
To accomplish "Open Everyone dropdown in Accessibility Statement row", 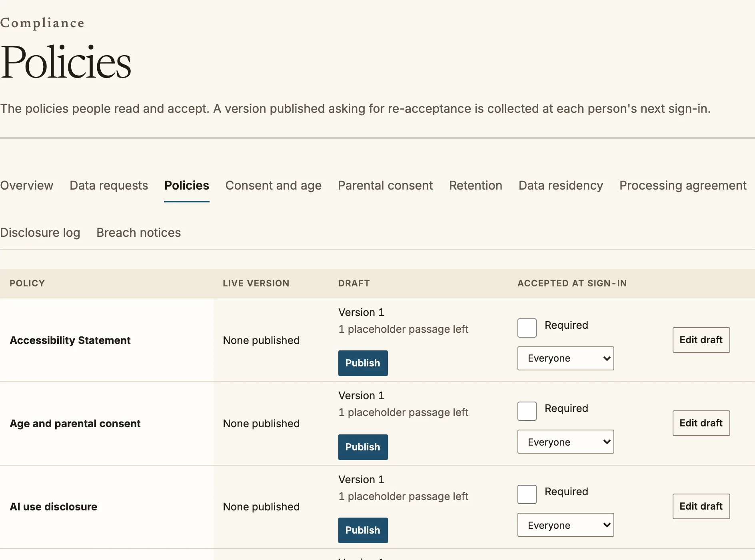I will point(565,358).
